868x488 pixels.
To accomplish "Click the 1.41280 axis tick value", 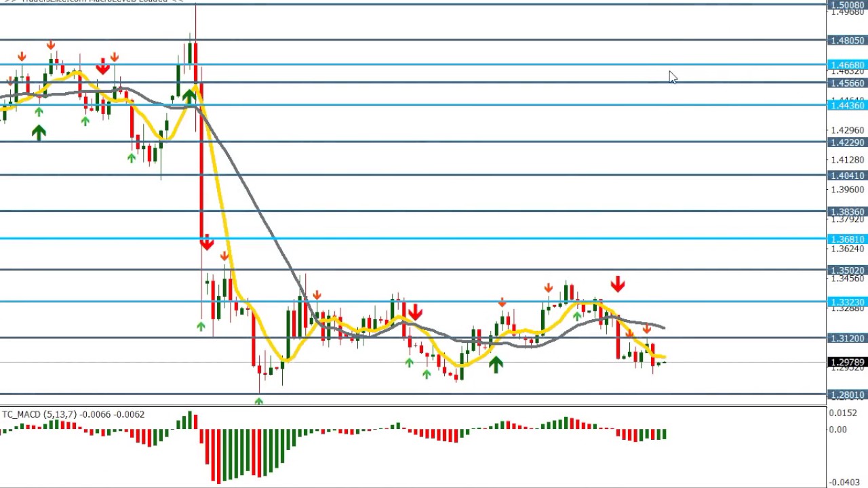I will (x=847, y=160).
